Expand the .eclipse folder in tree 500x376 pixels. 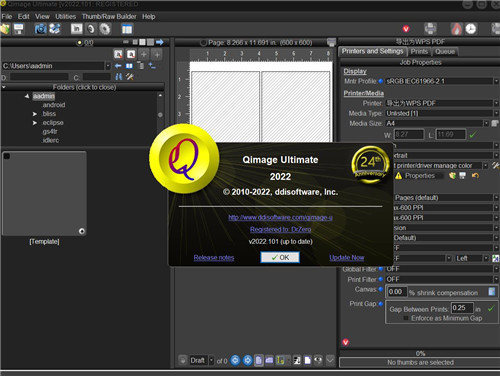click(34, 123)
